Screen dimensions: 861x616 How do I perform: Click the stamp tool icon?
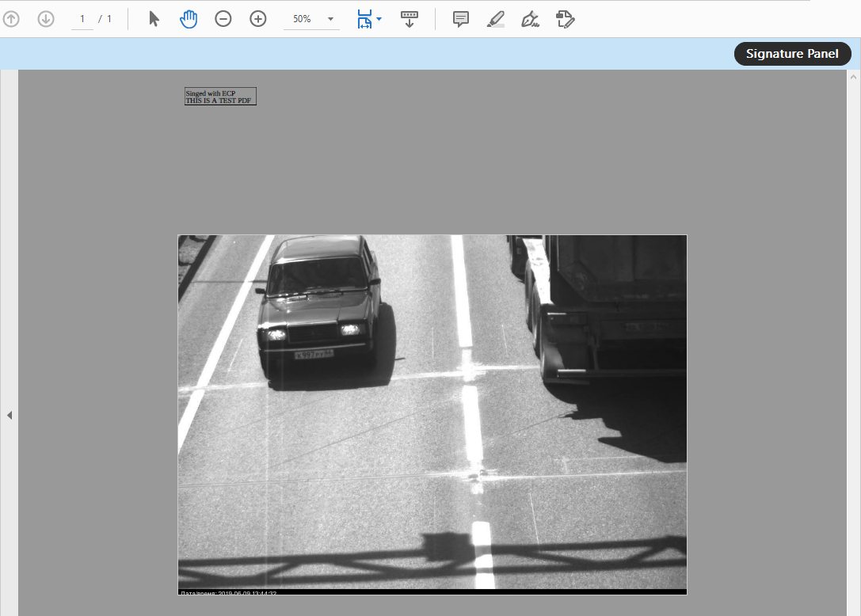pos(565,19)
